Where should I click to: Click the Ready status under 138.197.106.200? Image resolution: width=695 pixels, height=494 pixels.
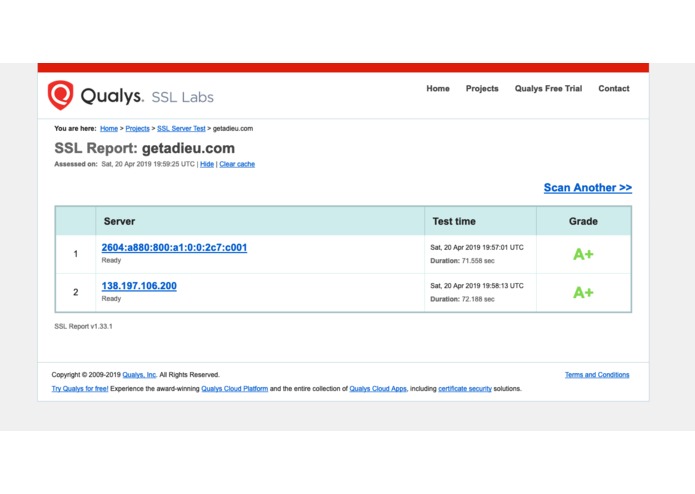click(111, 299)
